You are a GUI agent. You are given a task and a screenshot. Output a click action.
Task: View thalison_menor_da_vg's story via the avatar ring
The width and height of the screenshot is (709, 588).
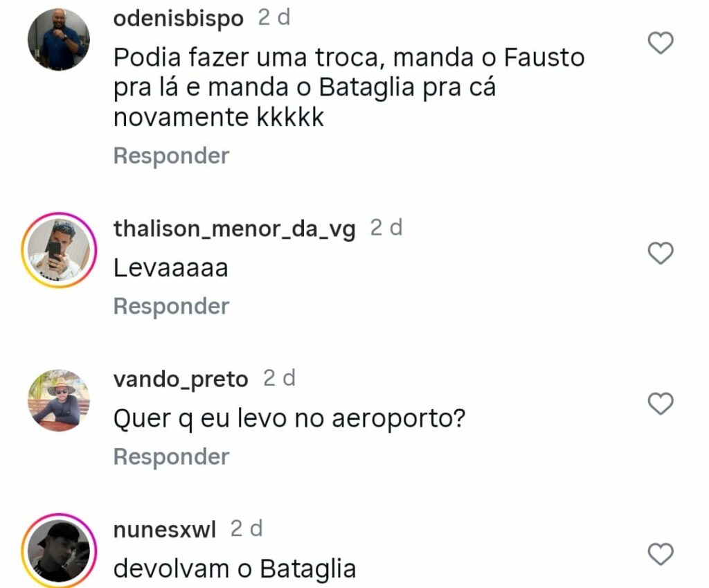click(59, 250)
